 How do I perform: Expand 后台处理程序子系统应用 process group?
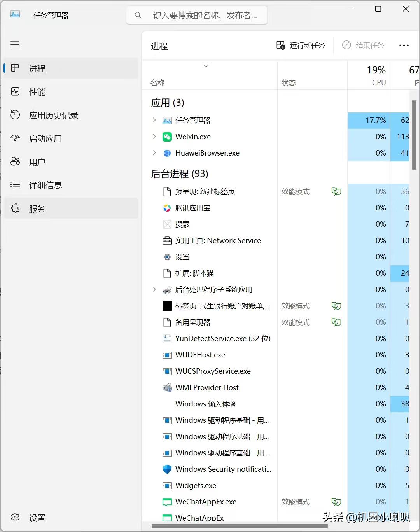tap(154, 289)
